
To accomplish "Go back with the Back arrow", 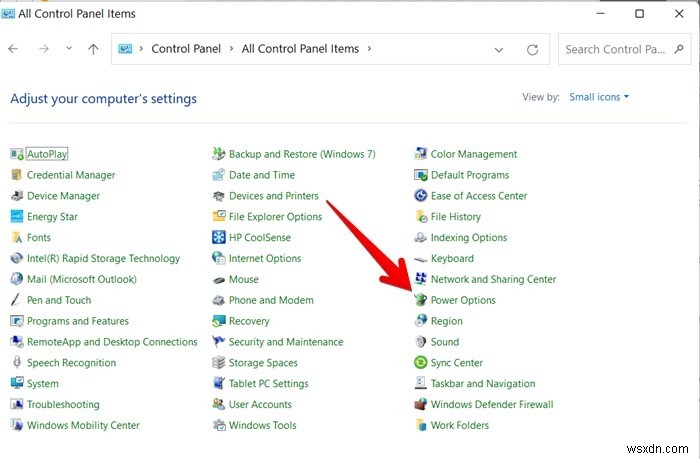I will pyautogui.click(x=13, y=49).
